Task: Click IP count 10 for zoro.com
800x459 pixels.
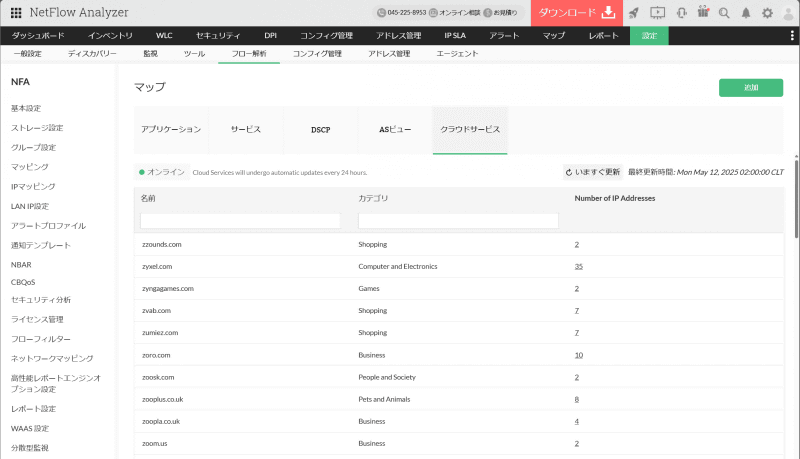Action: pos(579,355)
